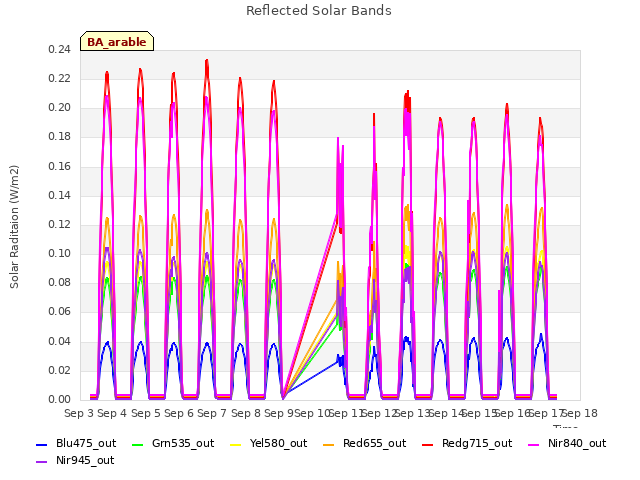
Task: Click the BA_arable annotation label
Action: point(117,42)
